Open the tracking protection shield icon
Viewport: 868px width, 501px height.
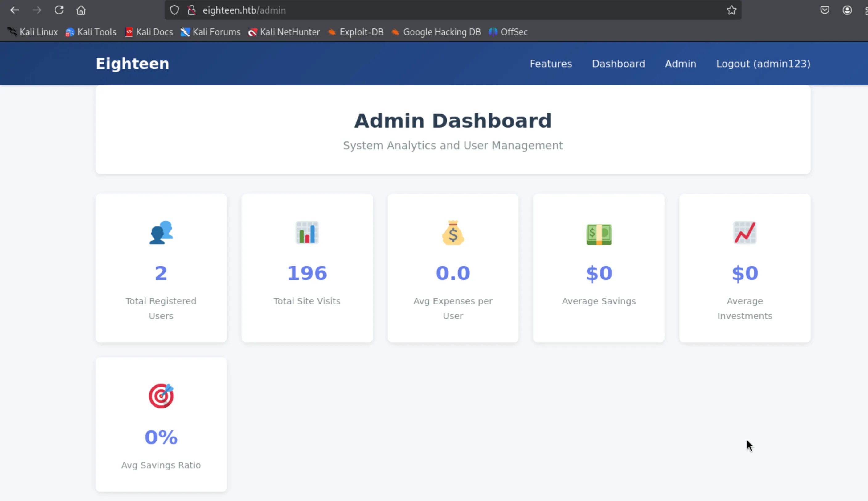174,10
